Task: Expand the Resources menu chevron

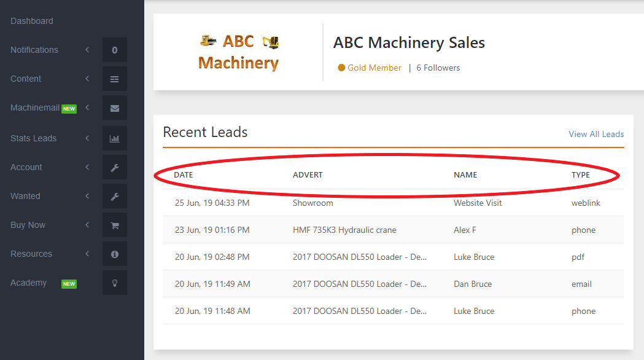Action: pos(87,254)
